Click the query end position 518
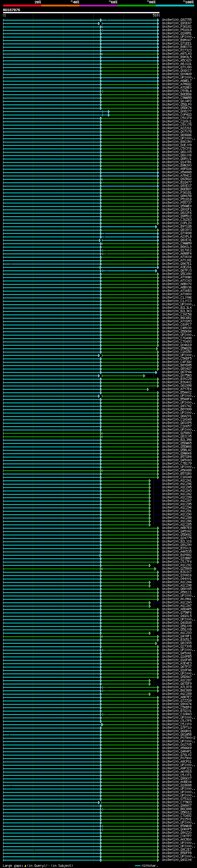Screen dimensions: 197x868 click(155, 15)
